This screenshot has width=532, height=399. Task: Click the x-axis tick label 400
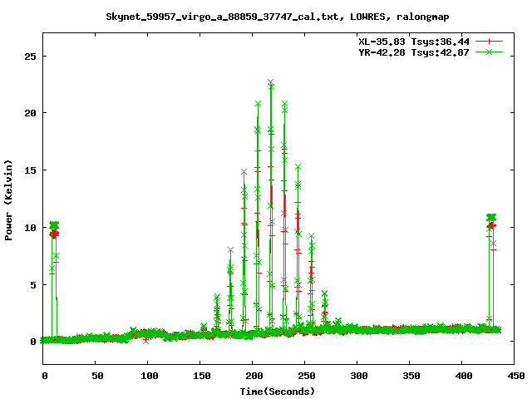pyautogui.click(x=464, y=376)
